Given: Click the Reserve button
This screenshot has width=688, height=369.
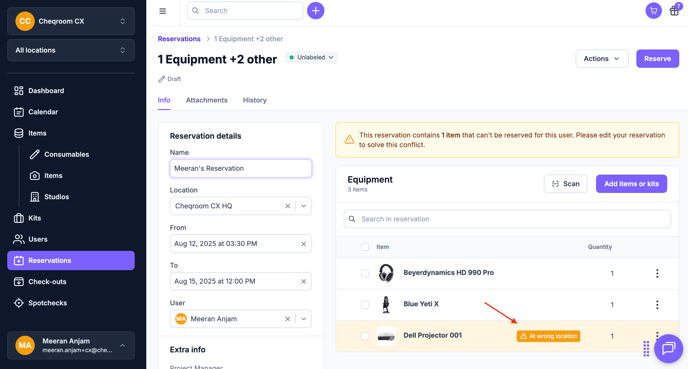Looking at the screenshot, I should [657, 58].
